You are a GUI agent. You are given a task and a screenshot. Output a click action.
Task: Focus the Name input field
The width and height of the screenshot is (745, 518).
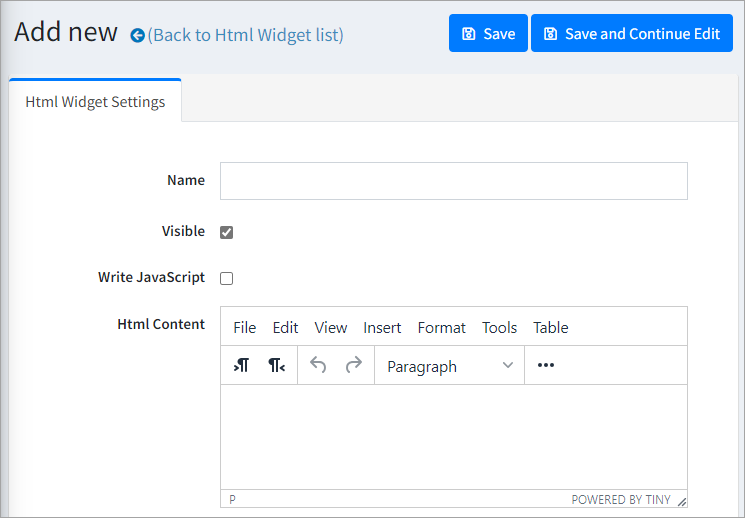454,181
